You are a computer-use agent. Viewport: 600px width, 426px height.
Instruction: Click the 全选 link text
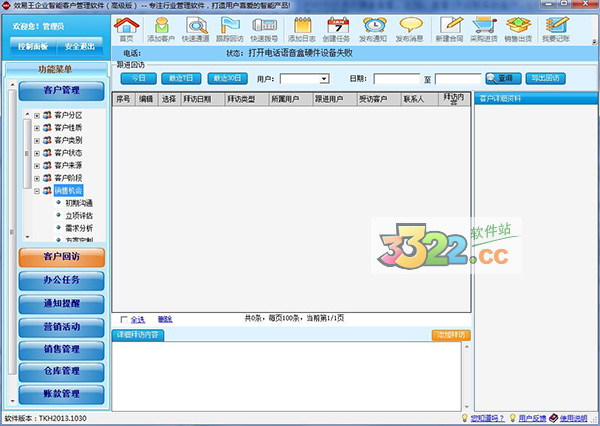pyautogui.click(x=138, y=320)
